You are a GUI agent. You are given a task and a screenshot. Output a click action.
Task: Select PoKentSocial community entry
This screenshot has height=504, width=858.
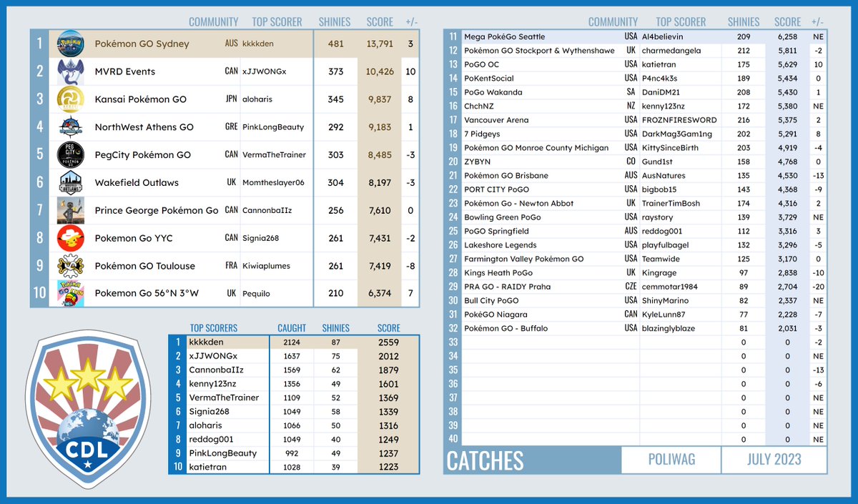(x=489, y=79)
